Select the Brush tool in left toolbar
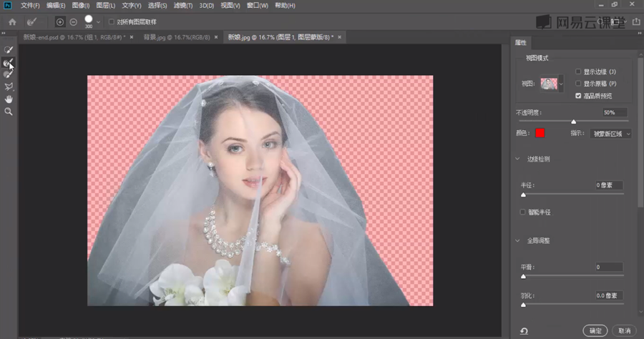Screen dimensions: 644x339 click(x=9, y=74)
